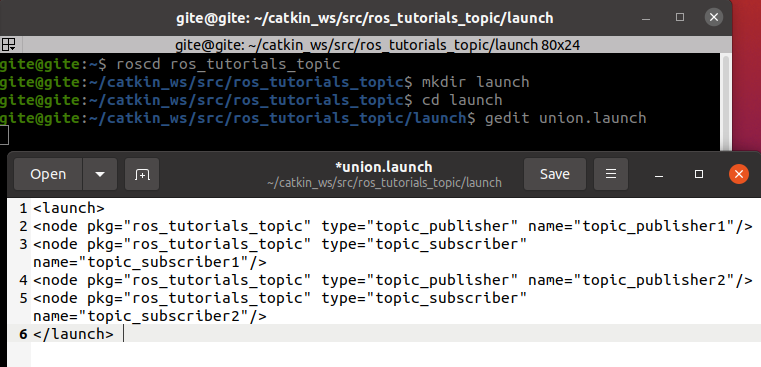761x367 pixels.
Task: Place cursor on '</launch>' closing tag
Action: (x=73, y=334)
